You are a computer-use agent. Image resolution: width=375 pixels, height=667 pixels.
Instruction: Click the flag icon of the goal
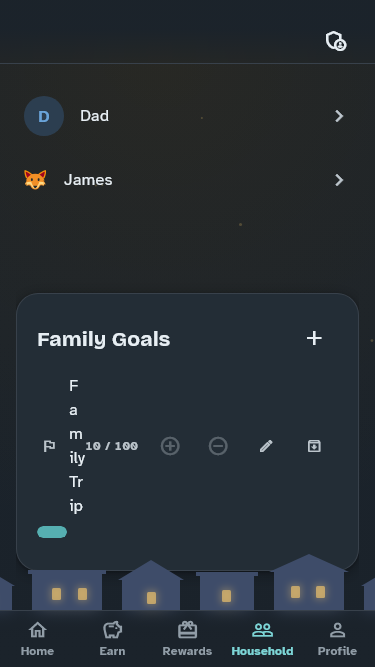coord(49,446)
